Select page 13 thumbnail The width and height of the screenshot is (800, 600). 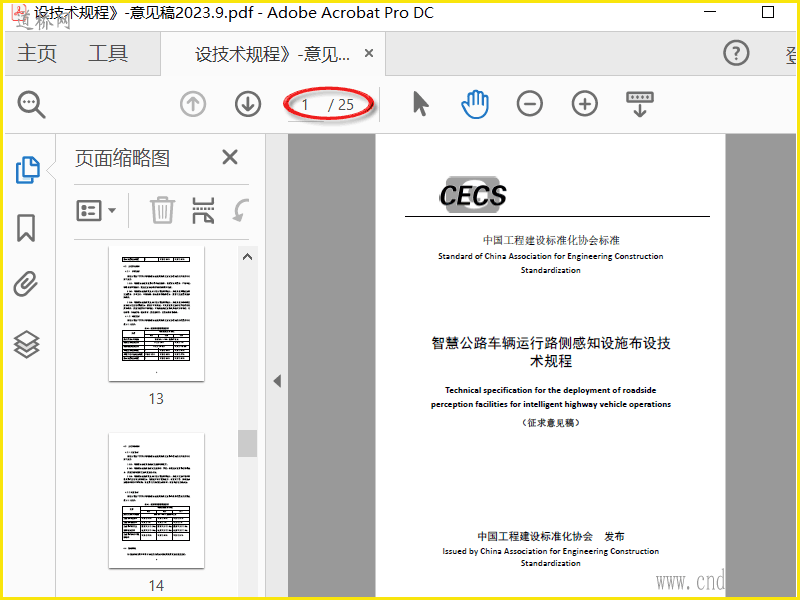coord(156,314)
